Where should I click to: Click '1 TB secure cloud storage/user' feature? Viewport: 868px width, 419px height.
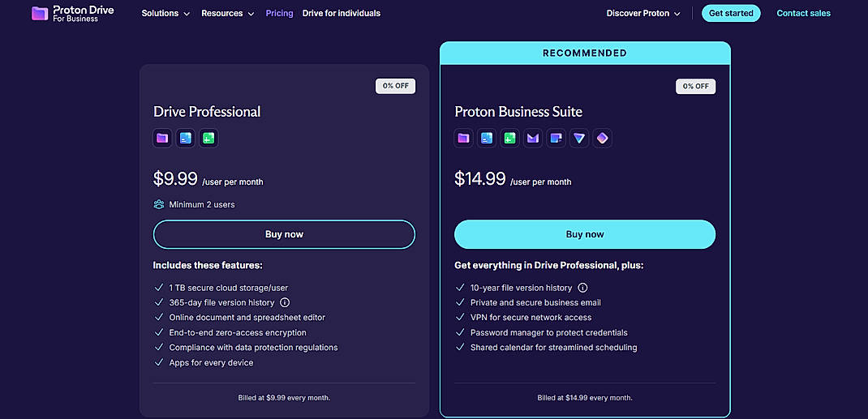(x=228, y=288)
